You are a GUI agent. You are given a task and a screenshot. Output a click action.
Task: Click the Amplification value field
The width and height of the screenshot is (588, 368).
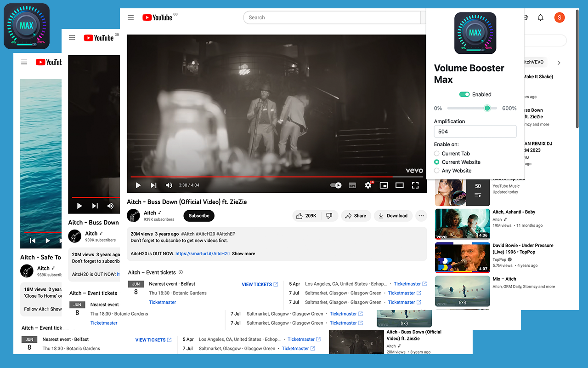475,132
